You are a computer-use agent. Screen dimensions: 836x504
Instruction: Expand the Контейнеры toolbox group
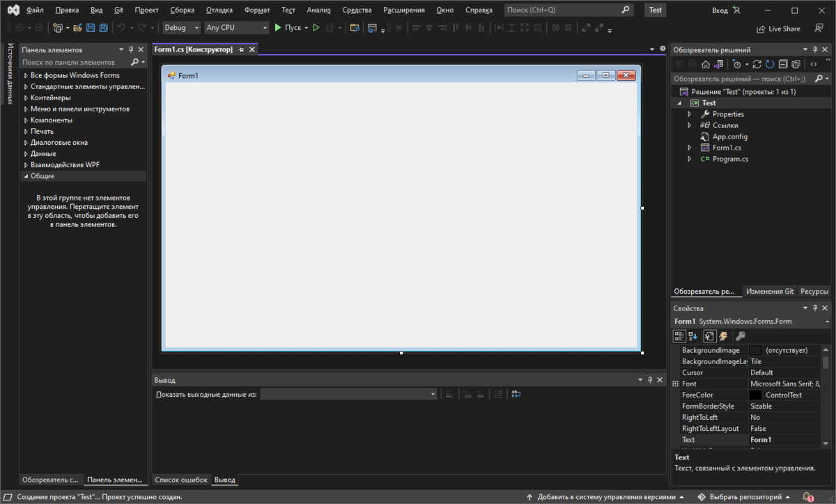click(x=26, y=97)
